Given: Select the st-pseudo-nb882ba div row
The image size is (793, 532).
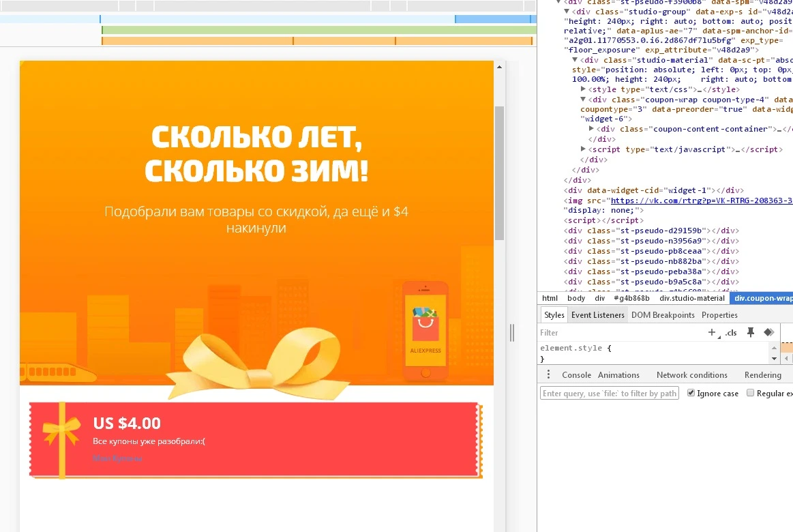Looking at the screenshot, I should pos(651,261).
